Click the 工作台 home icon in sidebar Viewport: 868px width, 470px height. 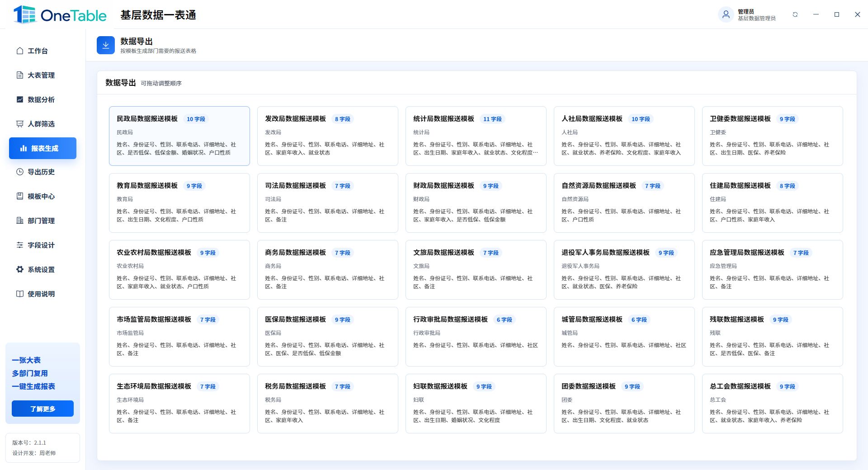point(20,51)
